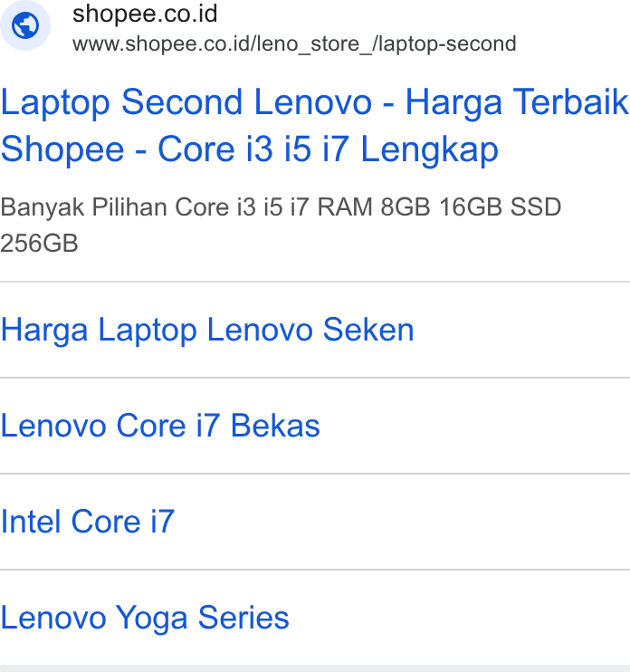Click the www.shopee.co.id/leno_store_/laptop-second URL
Viewport: 630px width, 672px height.
294,43
